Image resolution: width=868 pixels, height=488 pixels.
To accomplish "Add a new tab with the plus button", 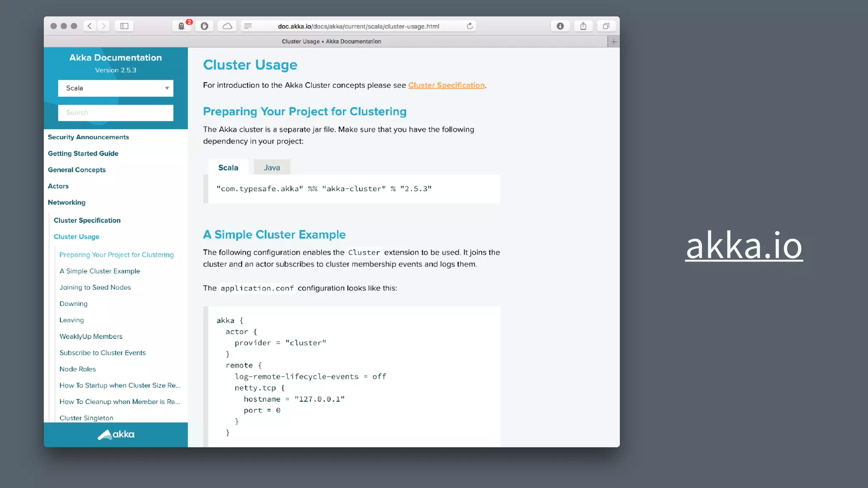I will click(x=613, y=42).
